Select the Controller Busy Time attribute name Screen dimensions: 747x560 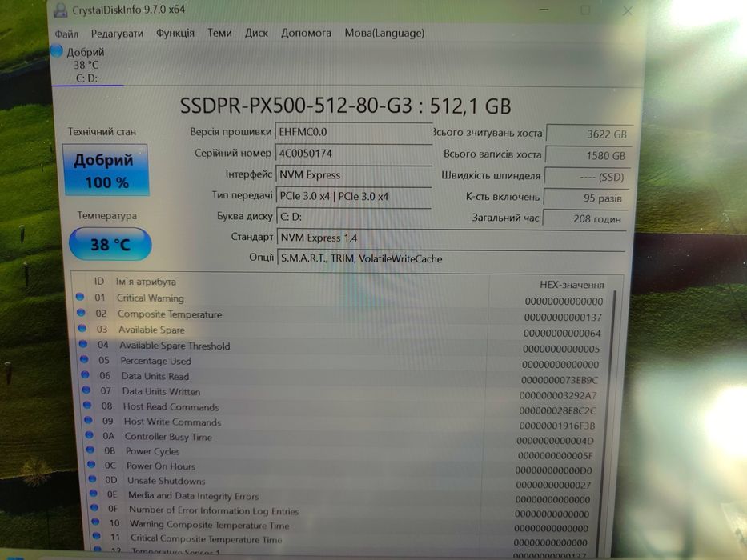point(168,437)
